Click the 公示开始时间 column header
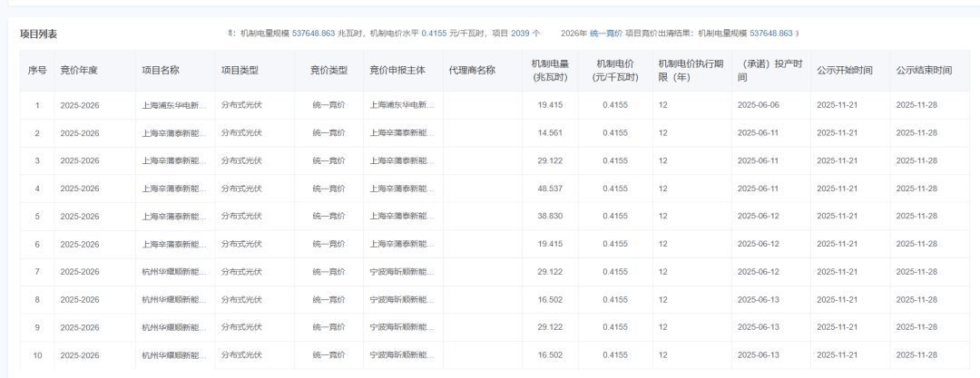 [x=844, y=71]
